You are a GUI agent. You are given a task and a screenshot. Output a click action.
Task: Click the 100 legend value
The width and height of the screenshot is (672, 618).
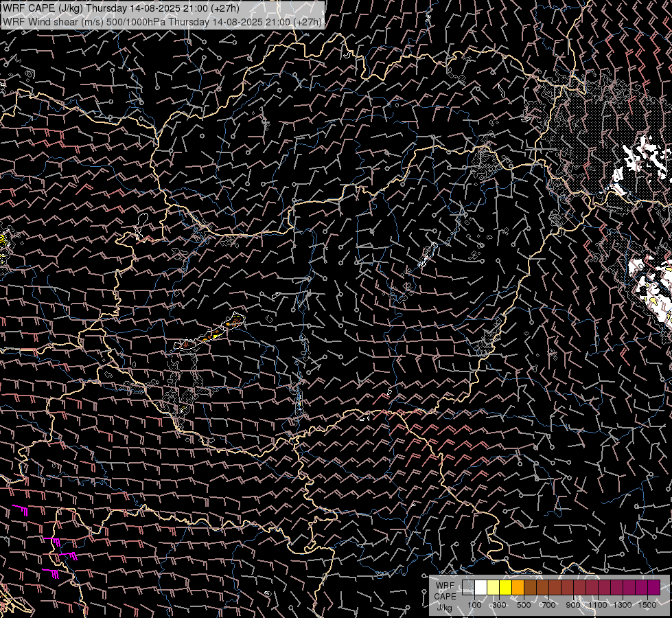tap(474, 605)
